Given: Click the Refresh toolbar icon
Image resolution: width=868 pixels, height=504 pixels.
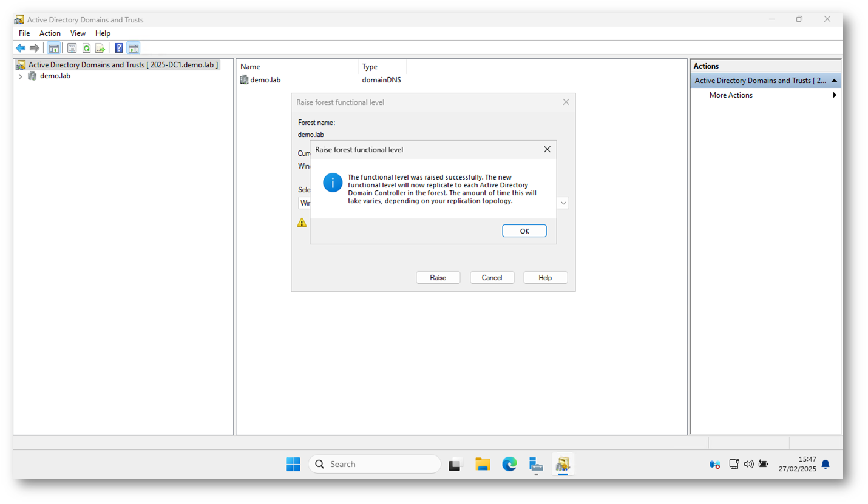Looking at the screenshot, I should click(x=86, y=48).
